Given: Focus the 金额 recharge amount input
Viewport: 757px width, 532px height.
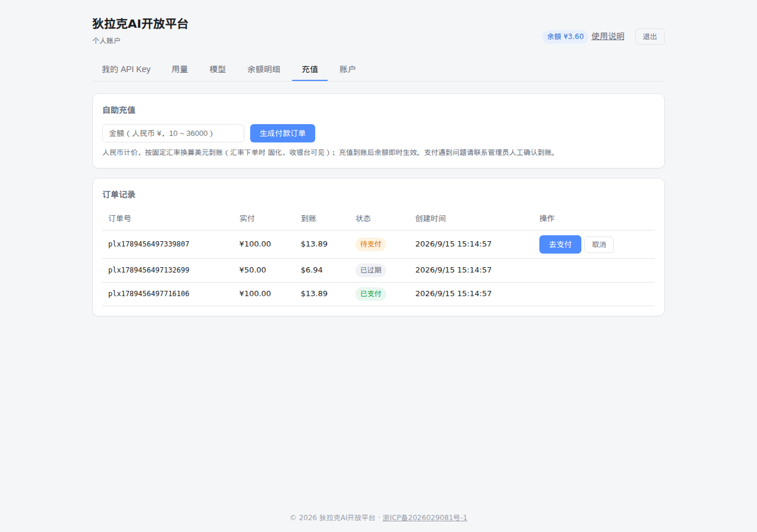Looking at the screenshot, I should coord(173,133).
